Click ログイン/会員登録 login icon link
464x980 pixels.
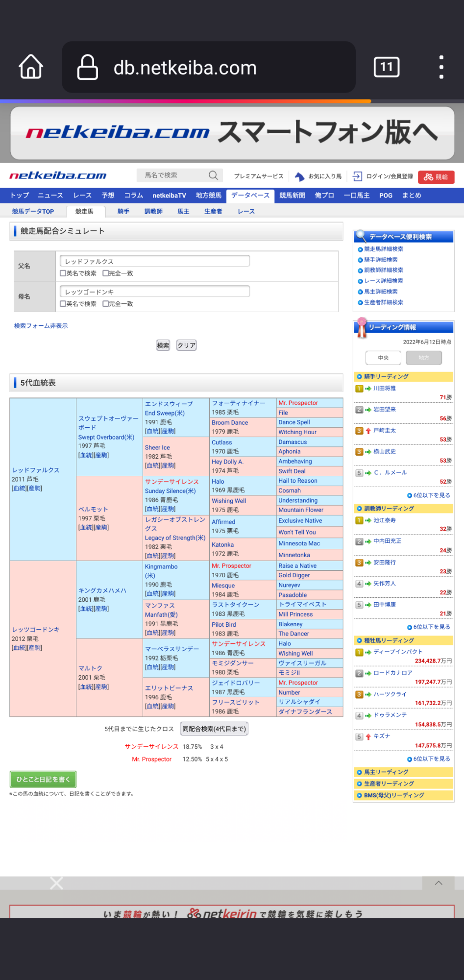383,176
